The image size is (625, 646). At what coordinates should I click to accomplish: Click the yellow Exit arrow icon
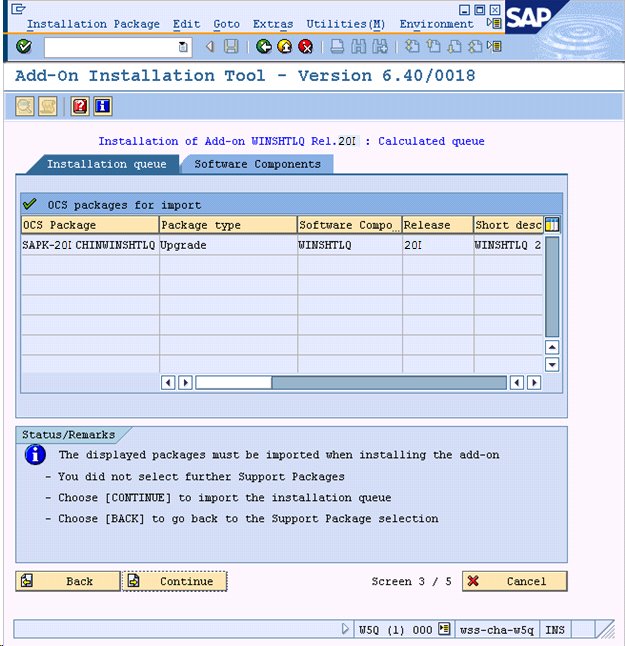(285, 47)
